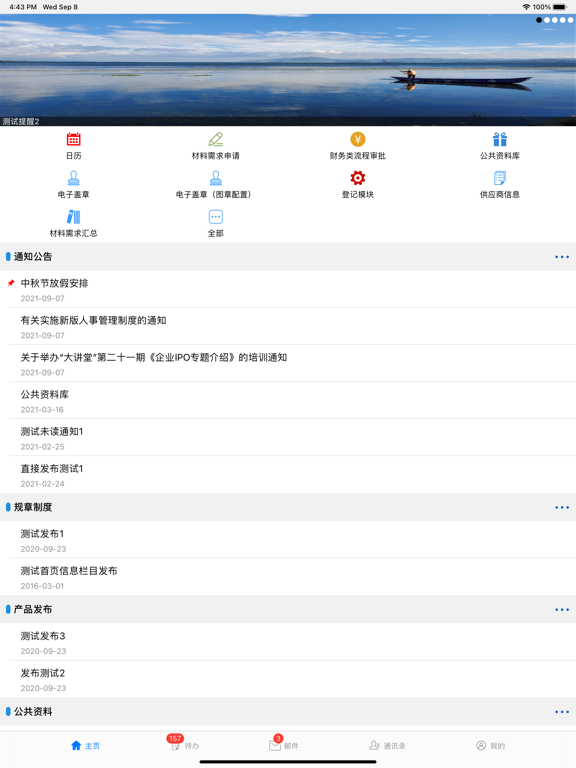
Task: Open the 日历 calendar icon
Action: [73, 140]
